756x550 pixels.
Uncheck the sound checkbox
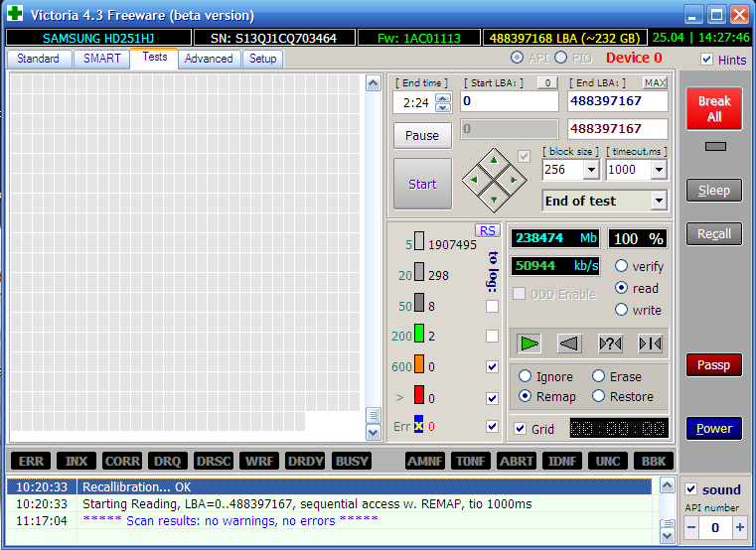click(x=691, y=489)
